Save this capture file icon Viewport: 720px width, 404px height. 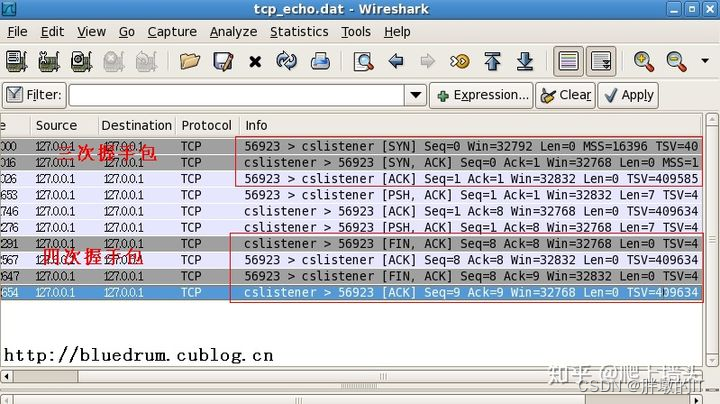[223, 61]
